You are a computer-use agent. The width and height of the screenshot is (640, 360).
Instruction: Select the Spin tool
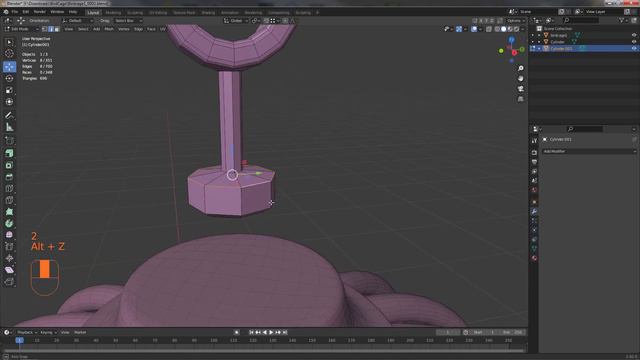tap(9, 223)
